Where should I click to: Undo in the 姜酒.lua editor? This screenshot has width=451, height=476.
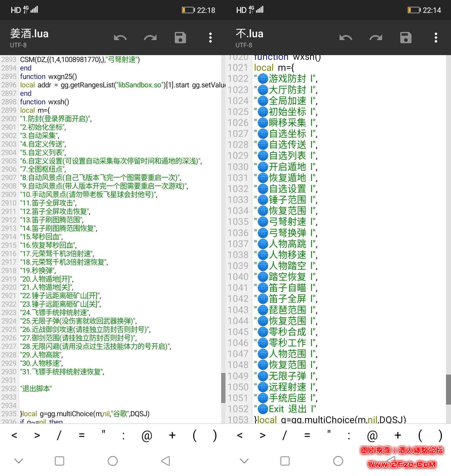point(120,38)
